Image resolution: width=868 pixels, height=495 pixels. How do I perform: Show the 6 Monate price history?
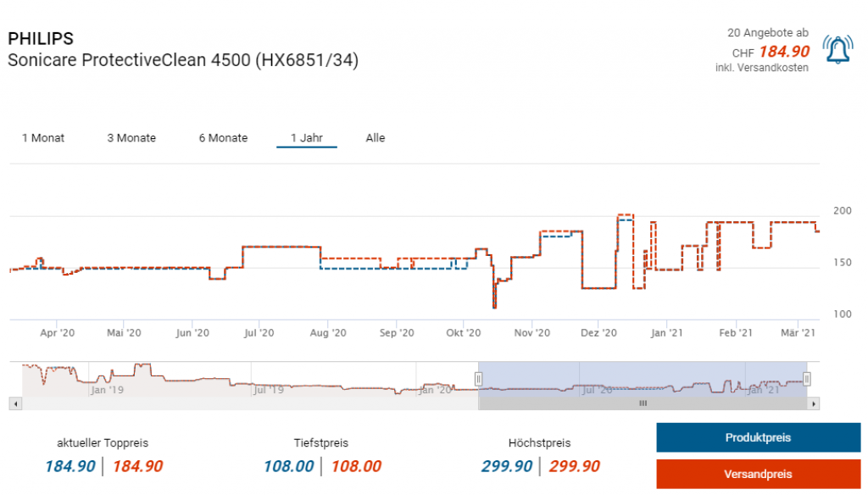[x=223, y=138]
